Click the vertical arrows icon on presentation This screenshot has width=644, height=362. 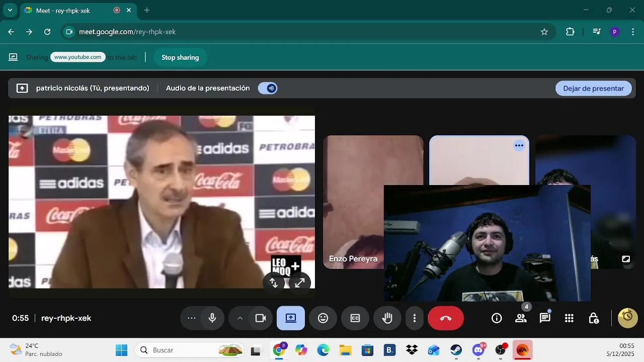point(274,283)
